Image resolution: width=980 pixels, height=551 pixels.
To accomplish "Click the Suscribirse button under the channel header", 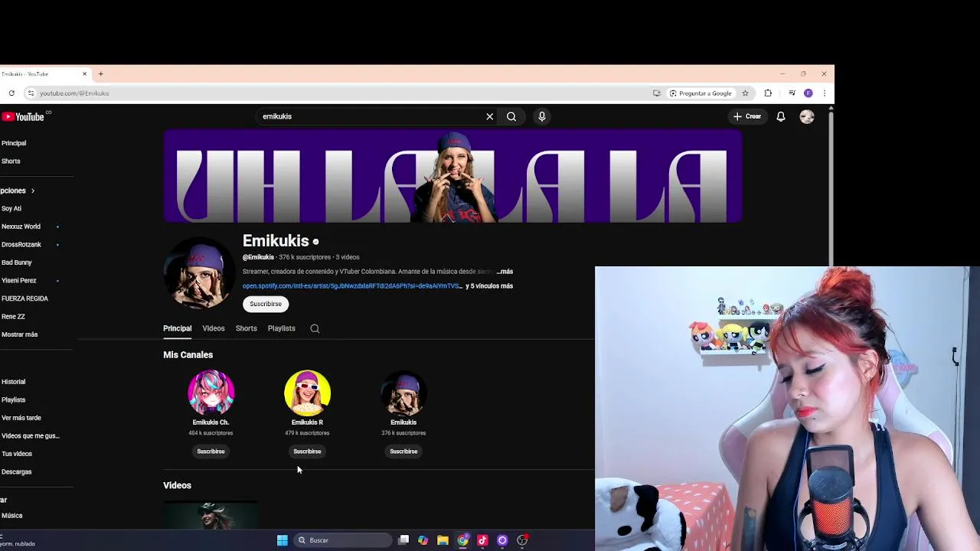I will pos(266,304).
